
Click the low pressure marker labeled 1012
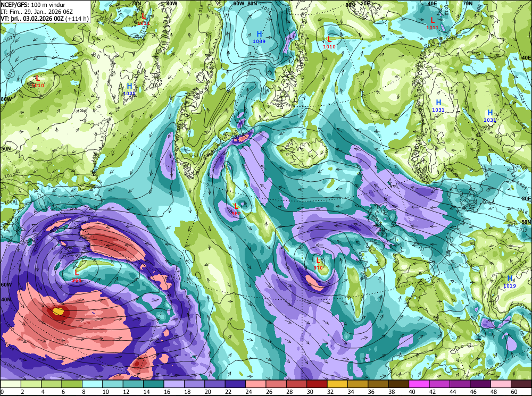144,19
